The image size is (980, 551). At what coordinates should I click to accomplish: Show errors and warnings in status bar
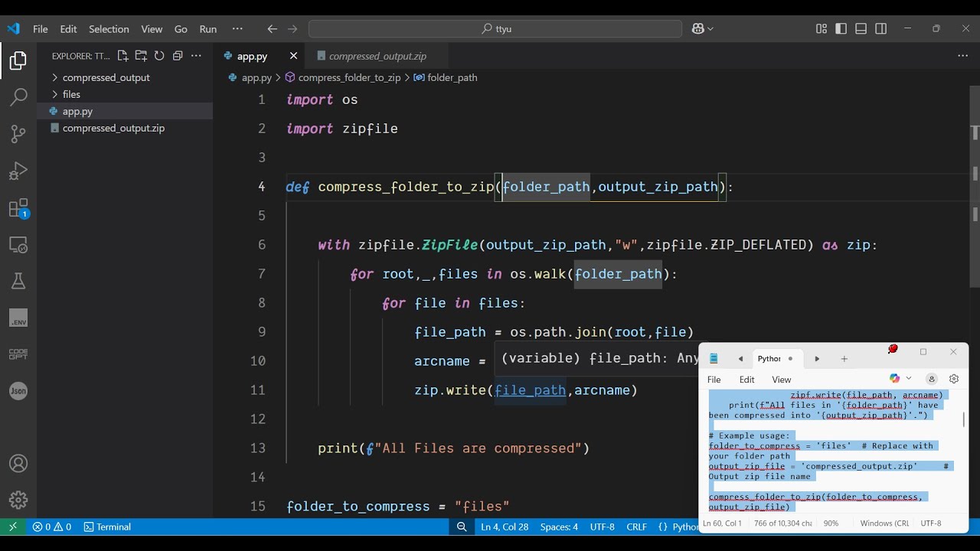[x=52, y=527]
